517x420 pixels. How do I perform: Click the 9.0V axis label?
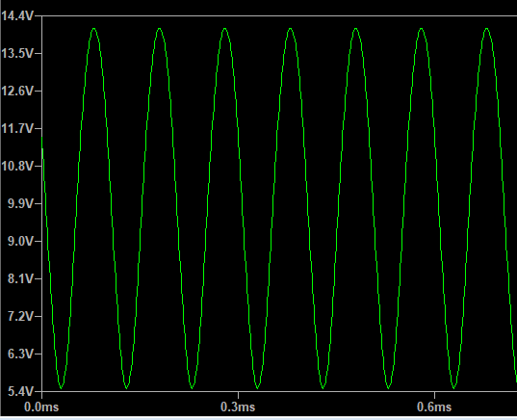tap(20, 241)
